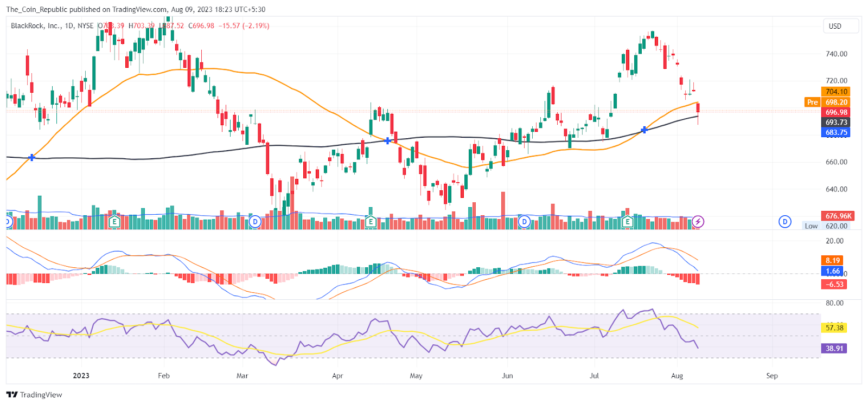Click the 720.00 price axis value
Image resolution: width=868 pixels, height=405 pixels.
(837, 81)
